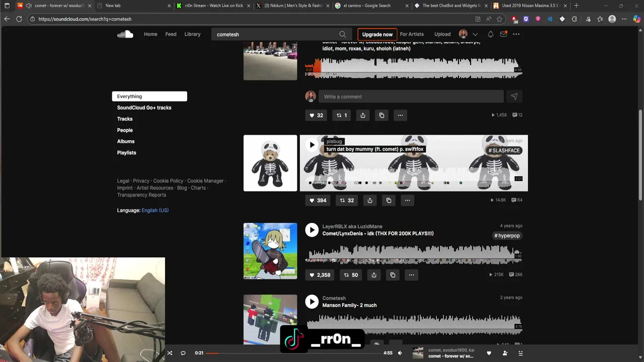The height and width of the screenshot is (362, 644).
Task: Open For Artists link
Action: click(412, 34)
